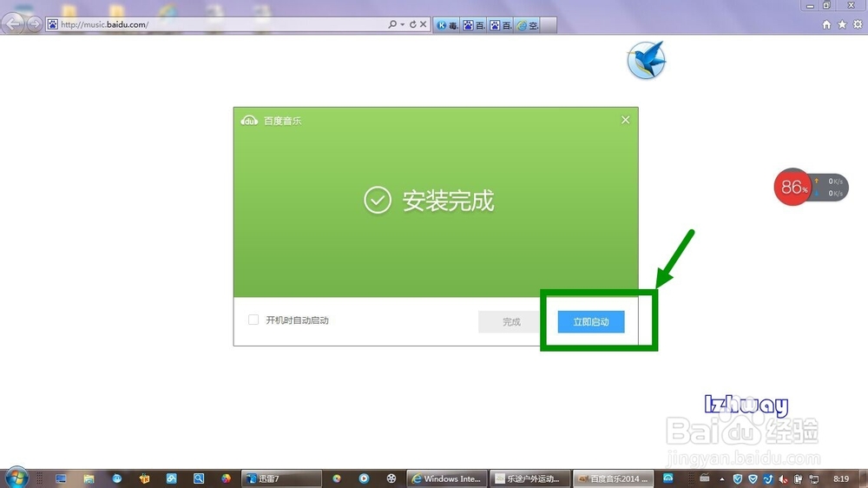Click the film reel taskbar icon

(391, 478)
